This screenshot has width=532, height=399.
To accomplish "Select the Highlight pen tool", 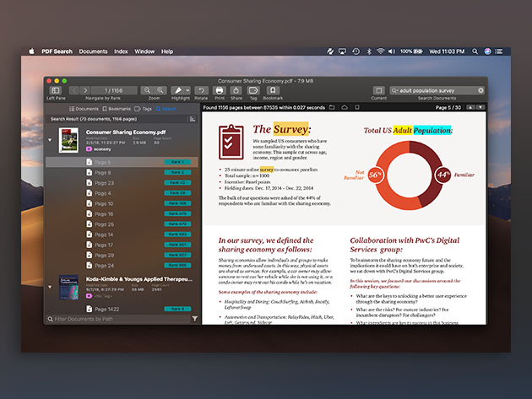I will coord(177,90).
